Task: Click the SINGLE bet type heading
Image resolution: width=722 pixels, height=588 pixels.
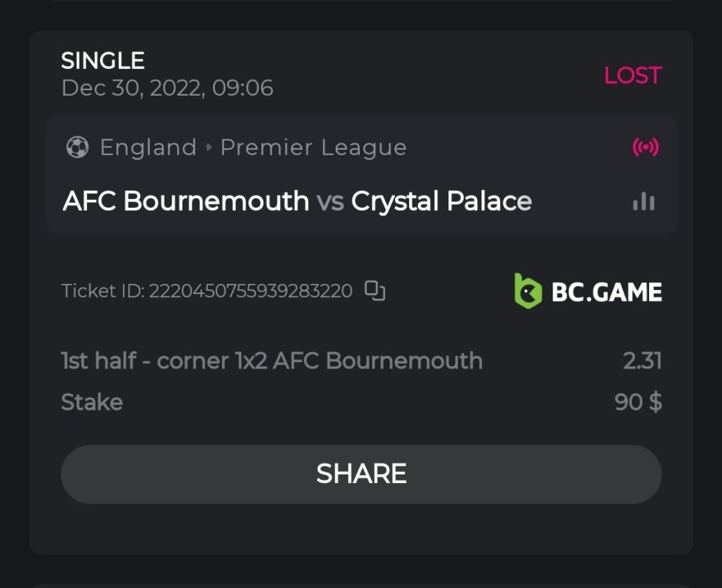Action: pos(103,60)
